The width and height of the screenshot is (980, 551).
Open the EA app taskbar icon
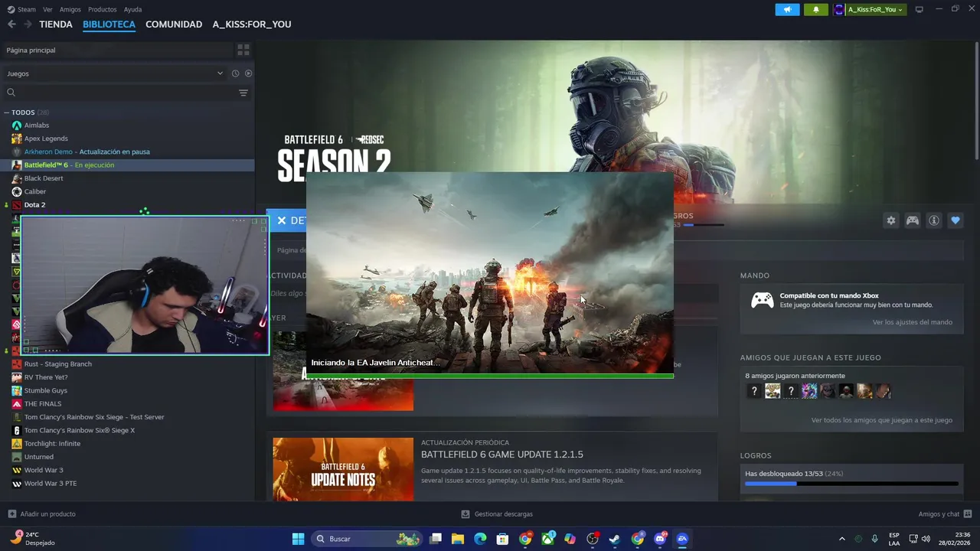point(682,539)
